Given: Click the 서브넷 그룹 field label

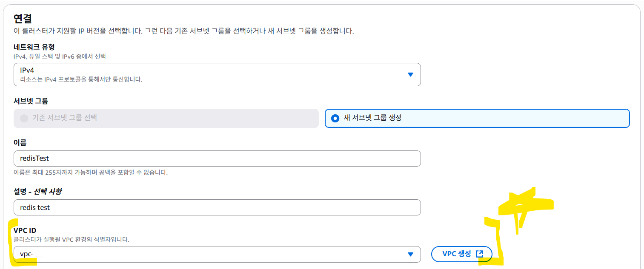Looking at the screenshot, I should [31, 101].
